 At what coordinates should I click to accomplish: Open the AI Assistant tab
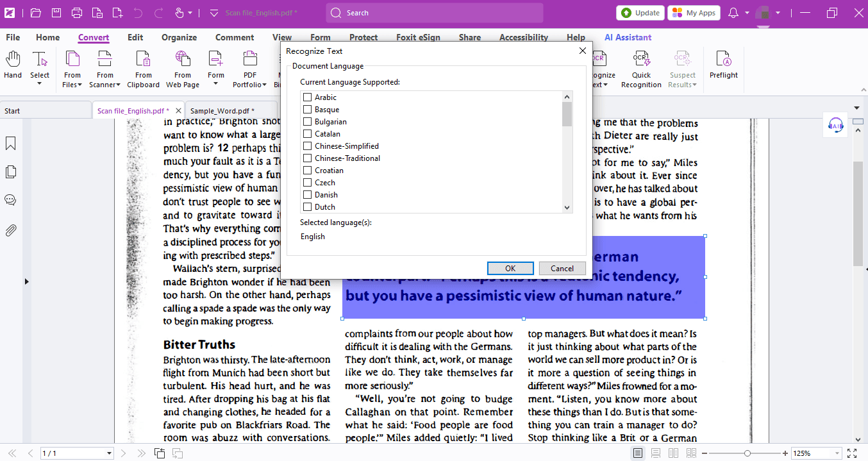[x=628, y=37]
